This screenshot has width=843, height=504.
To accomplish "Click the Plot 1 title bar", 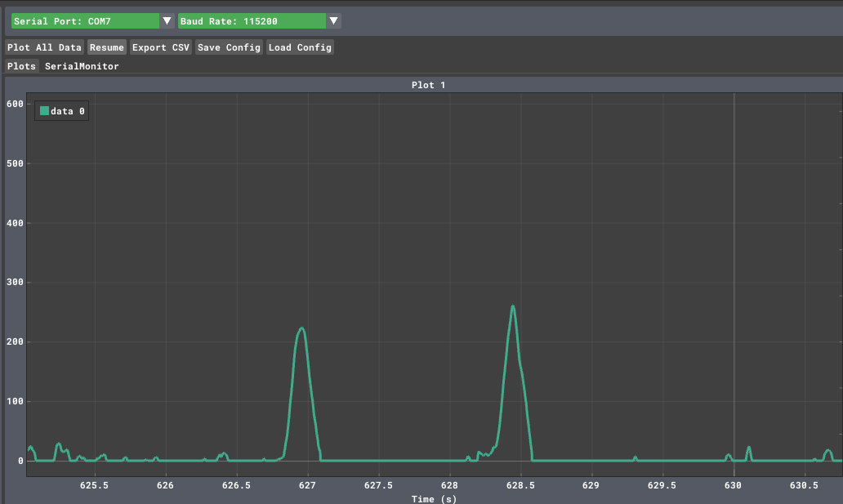I will 428,85.
